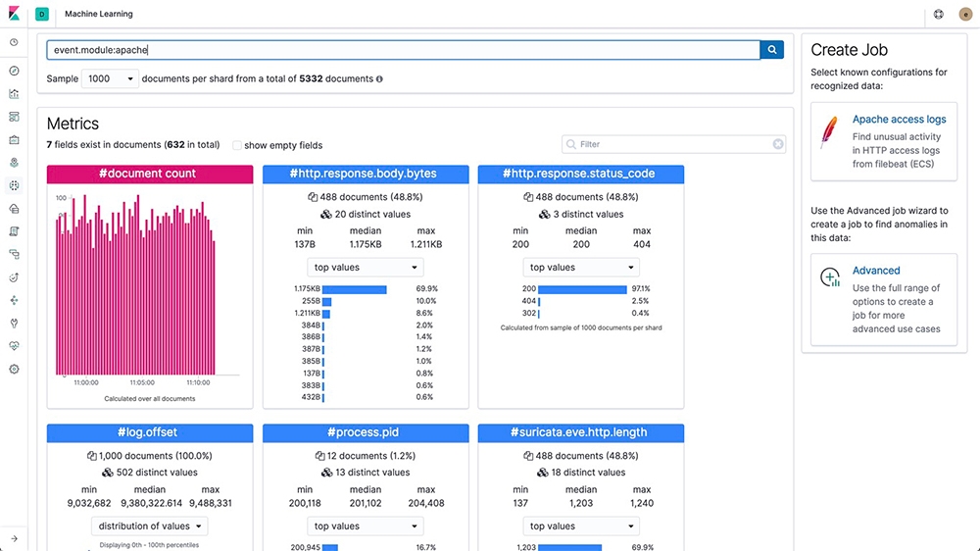The width and height of the screenshot is (980, 551).
Task: Open Logs icon in sidebar
Action: pos(14,231)
